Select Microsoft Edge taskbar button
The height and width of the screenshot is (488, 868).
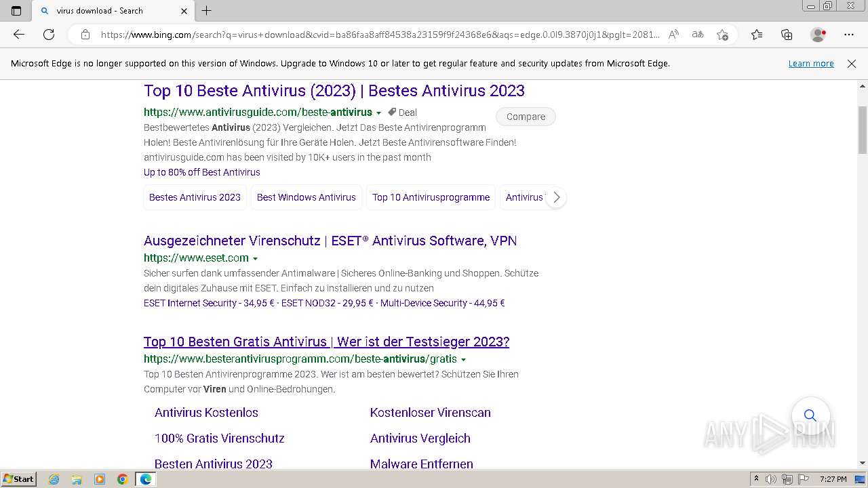click(146, 479)
